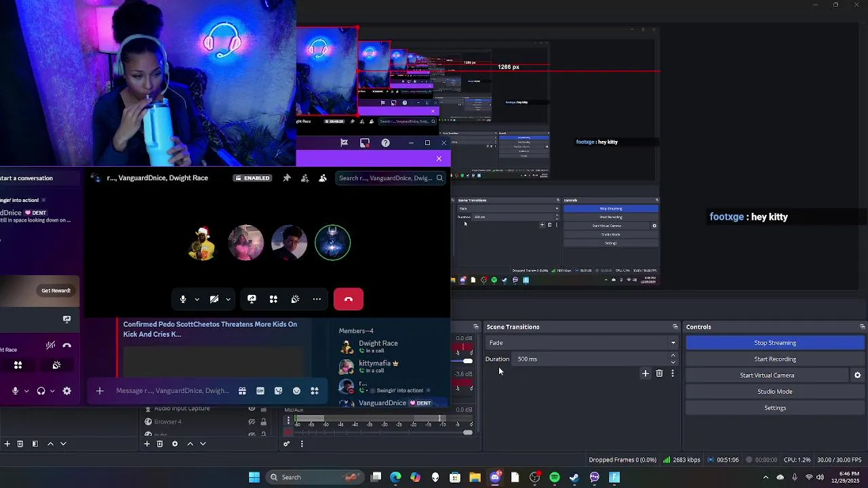Toggle deafen headphones in Discord user panel
This screenshot has width=868, height=488.
pos(41,391)
